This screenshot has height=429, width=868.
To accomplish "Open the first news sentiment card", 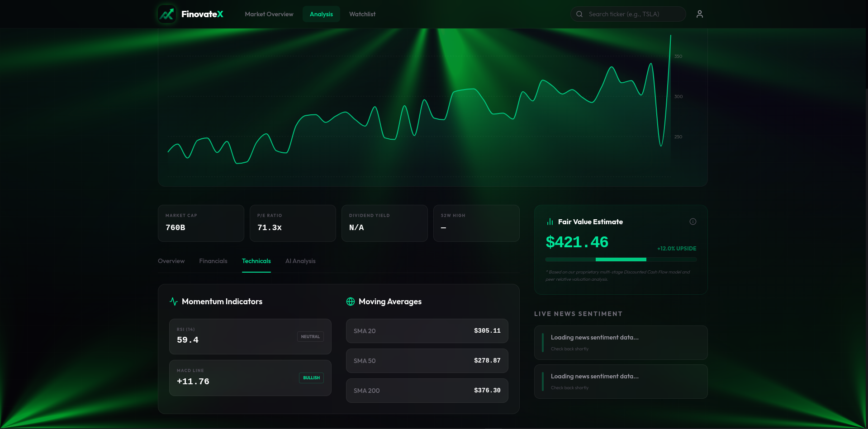I will click(x=621, y=343).
